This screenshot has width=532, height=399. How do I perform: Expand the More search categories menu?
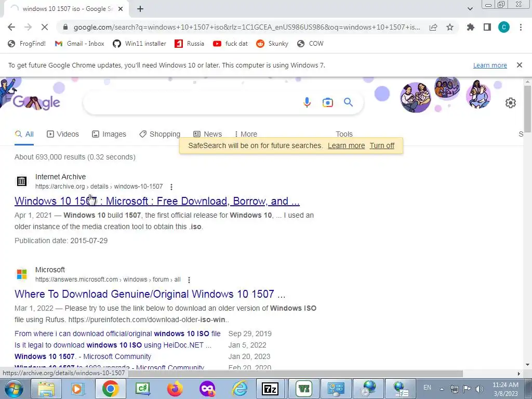[246, 134]
